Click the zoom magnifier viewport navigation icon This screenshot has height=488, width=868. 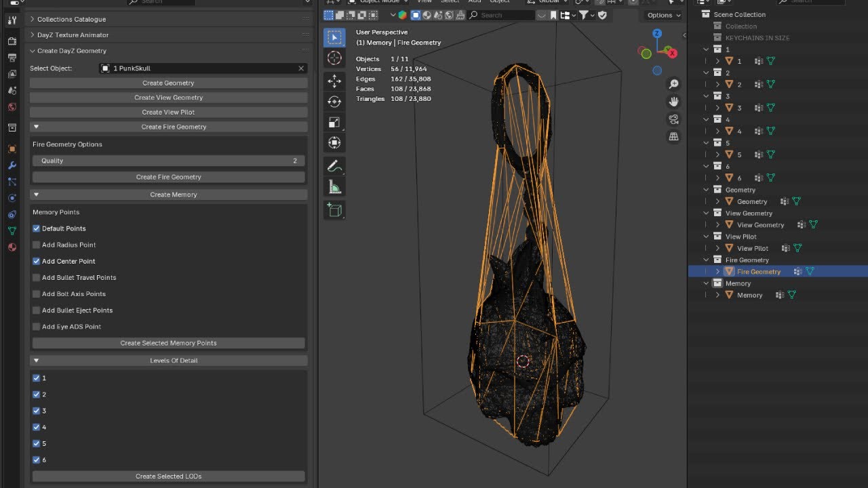point(673,84)
